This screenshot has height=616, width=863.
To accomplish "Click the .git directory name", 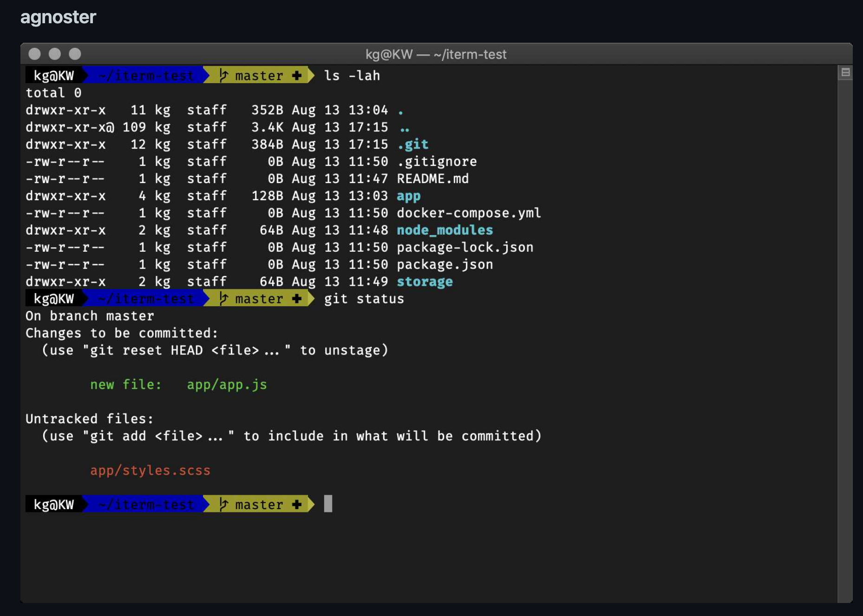I will point(412,144).
